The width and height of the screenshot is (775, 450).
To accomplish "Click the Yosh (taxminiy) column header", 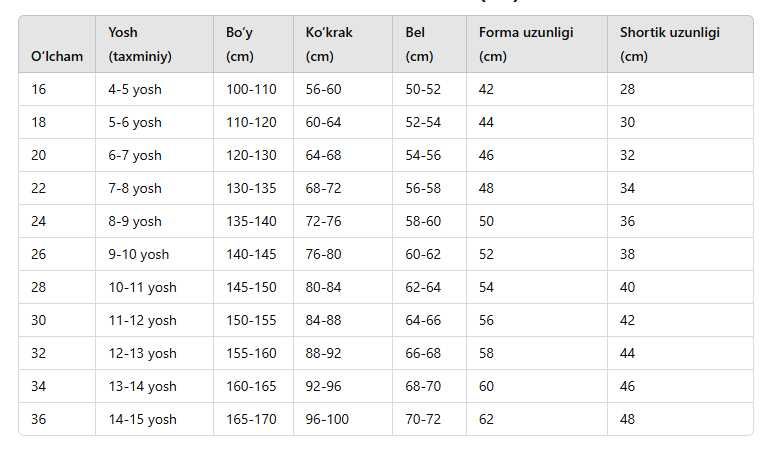I will pyautogui.click(x=140, y=44).
